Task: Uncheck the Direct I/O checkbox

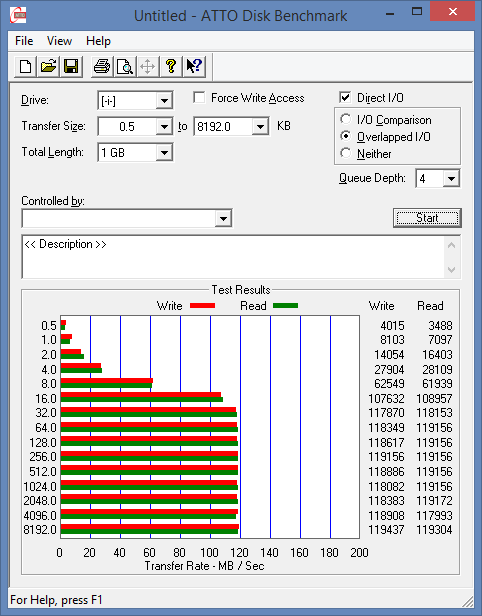Action: click(x=345, y=97)
